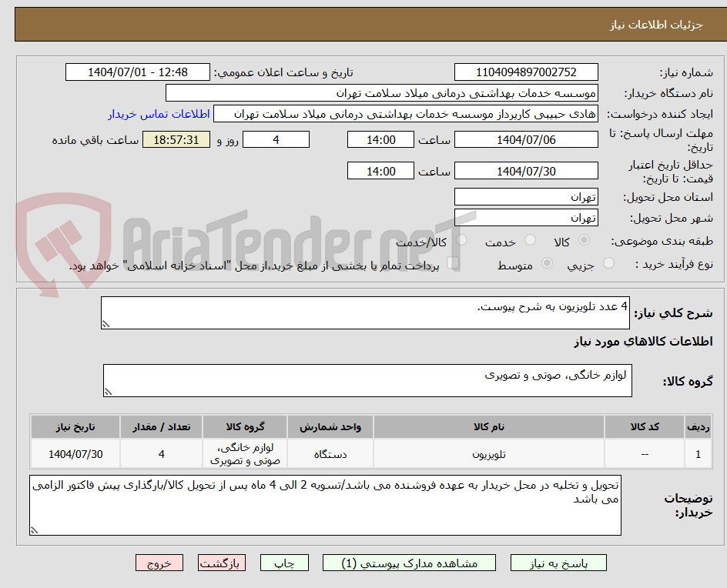Screen dimensions: 727x588
Task: Click the field showing 4 days
Action: tap(276, 139)
